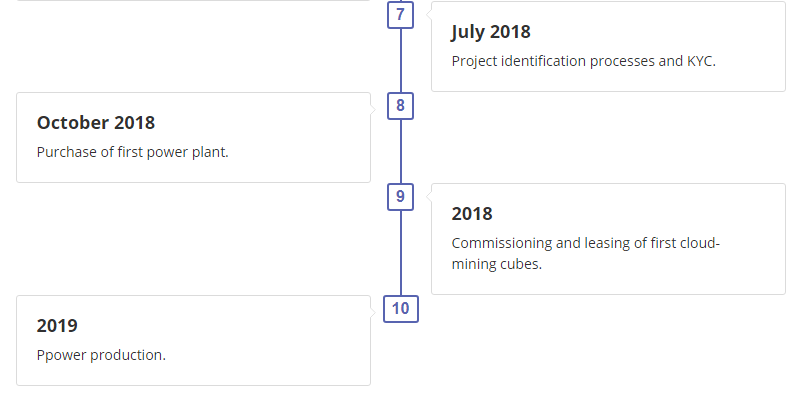Click the October 2018 card's pointer notch
The width and height of the screenshot is (792, 413).
coord(373,109)
